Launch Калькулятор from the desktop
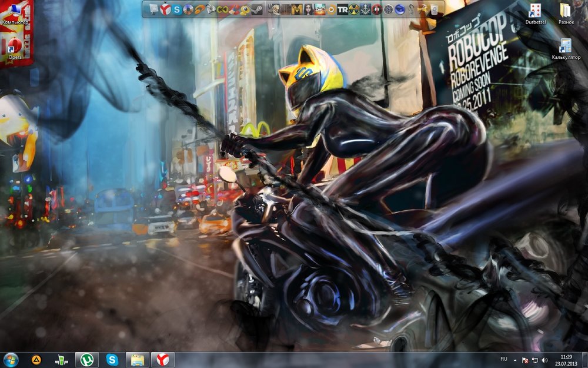This screenshot has height=368, width=588. pos(566,48)
